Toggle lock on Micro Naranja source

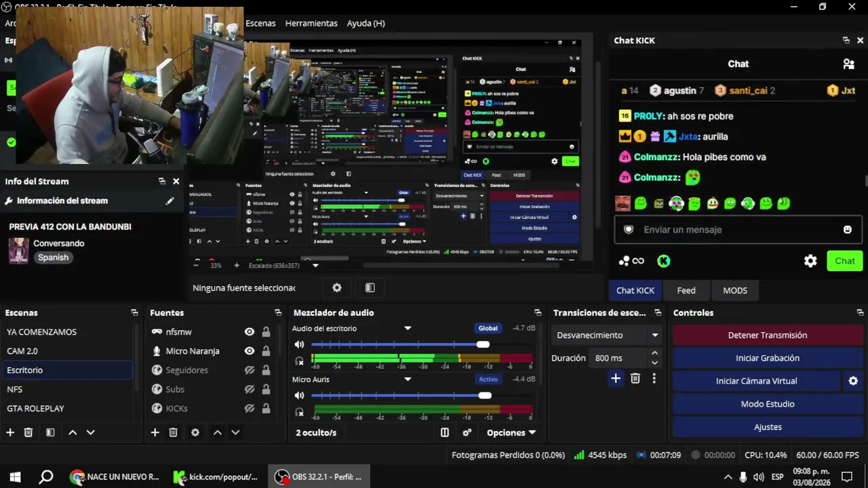(266, 351)
